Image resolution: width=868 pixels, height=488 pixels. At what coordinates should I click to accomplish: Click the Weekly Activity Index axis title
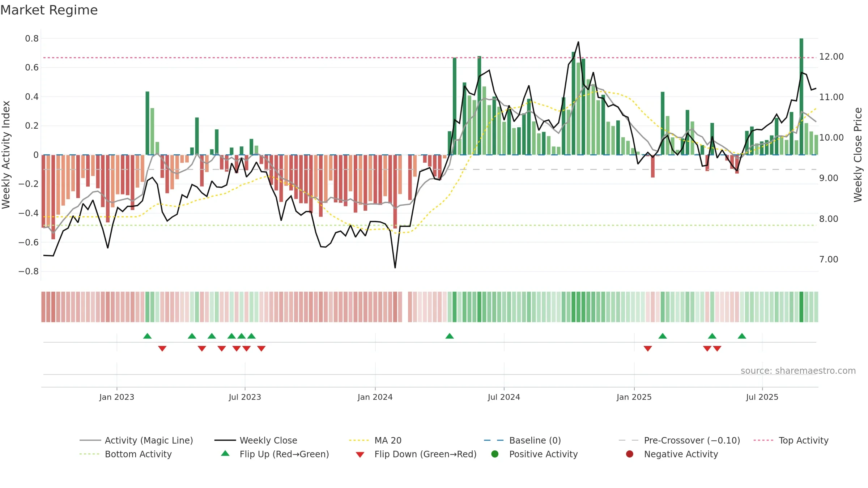tap(6, 155)
